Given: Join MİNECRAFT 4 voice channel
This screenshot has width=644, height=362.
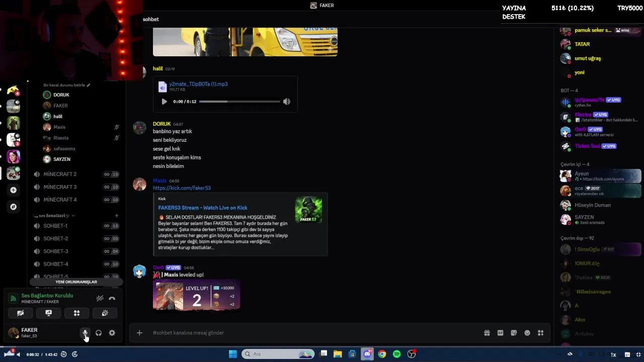Looking at the screenshot, I should pos(77,200).
